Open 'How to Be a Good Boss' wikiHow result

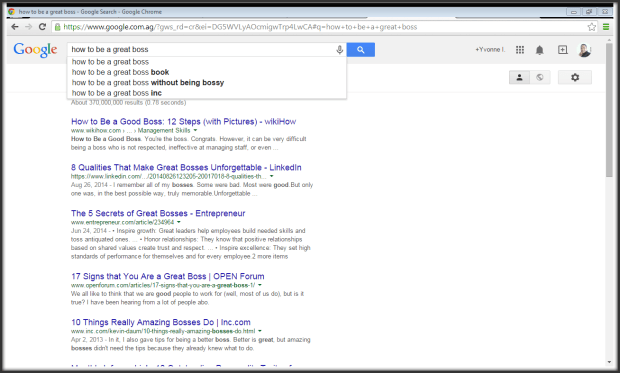pos(183,121)
